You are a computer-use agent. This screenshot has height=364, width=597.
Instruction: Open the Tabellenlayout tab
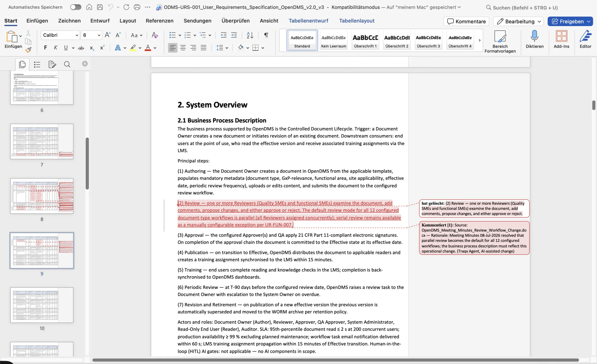coord(357,21)
